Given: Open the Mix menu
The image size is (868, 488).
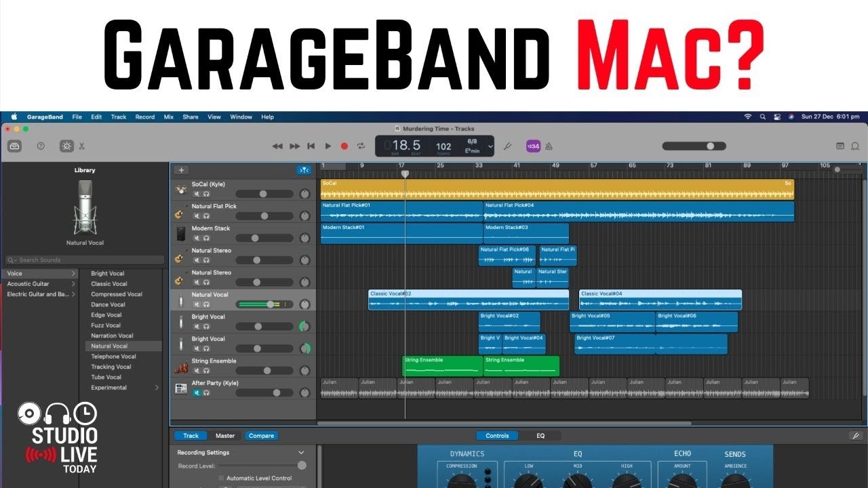Looking at the screenshot, I should tap(169, 117).
